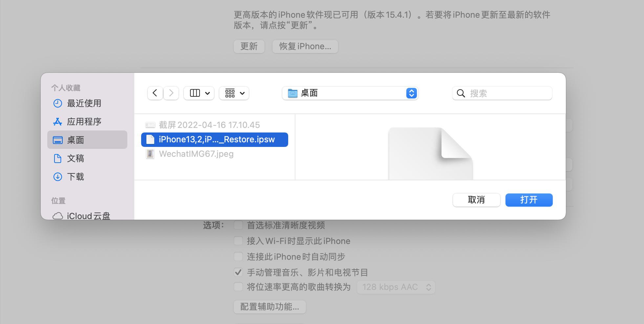Screen dimensions: 644x324
Task: Open the column view layout dropdown
Action: click(x=199, y=93)
